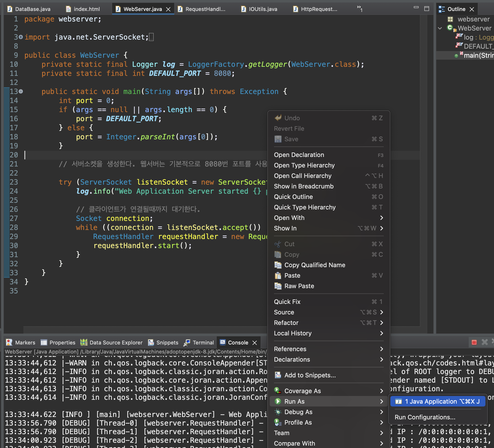Maximize the editor area
This screenshot has width=494, height=448.
[427, 9]
